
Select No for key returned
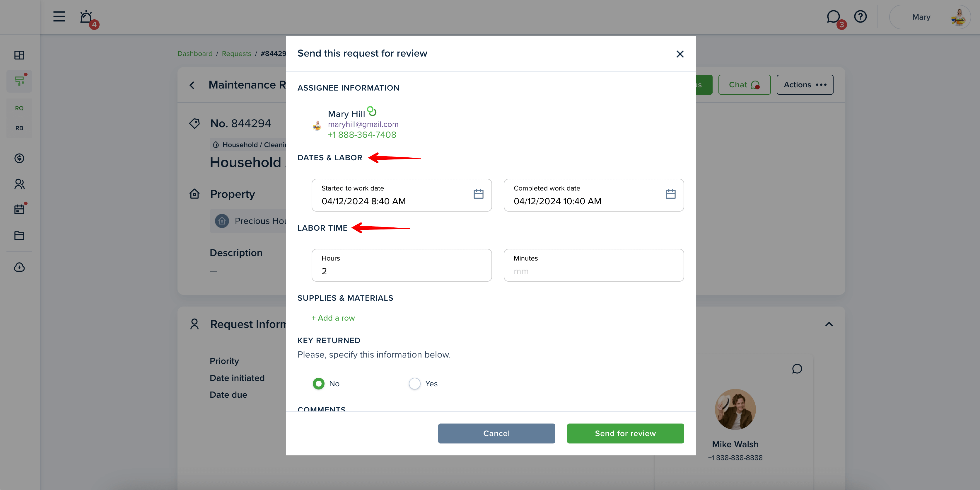[x=318, y=383]
